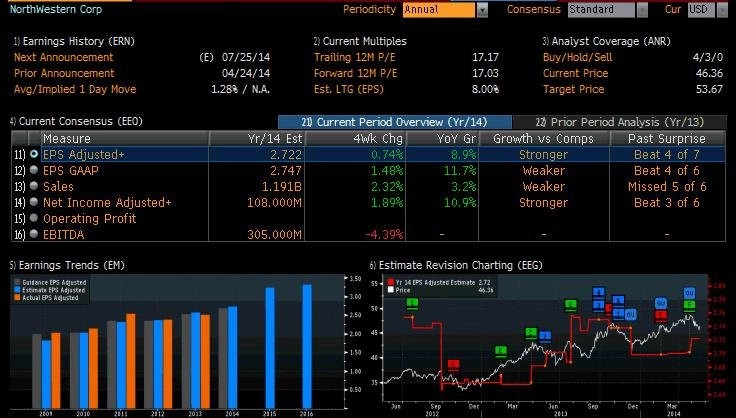Click green marker left of blue May 2013 marker

coord(531,333)
